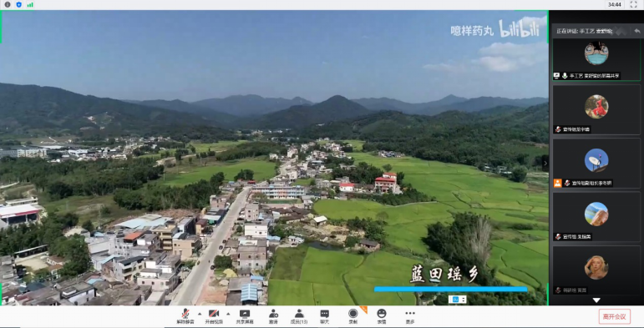Click the red leave meeting (离开会议) button
This screenshot has width=644, height=328.
pos(615,316)
